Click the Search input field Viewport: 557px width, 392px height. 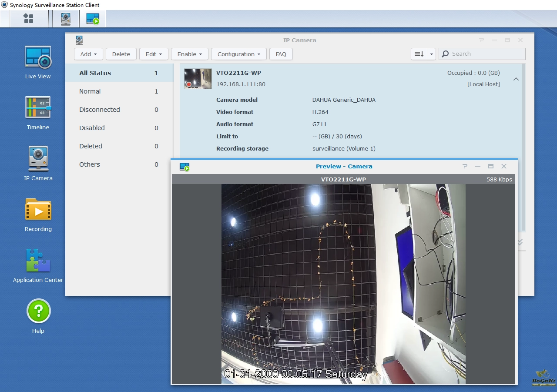coord(486,54)
